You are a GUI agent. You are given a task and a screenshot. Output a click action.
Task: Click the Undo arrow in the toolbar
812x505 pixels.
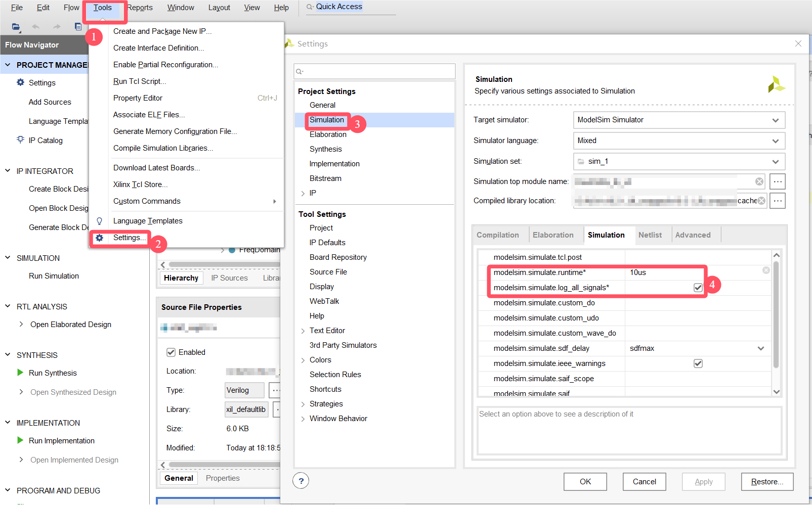pyautogui.click(x=35, y=27)
